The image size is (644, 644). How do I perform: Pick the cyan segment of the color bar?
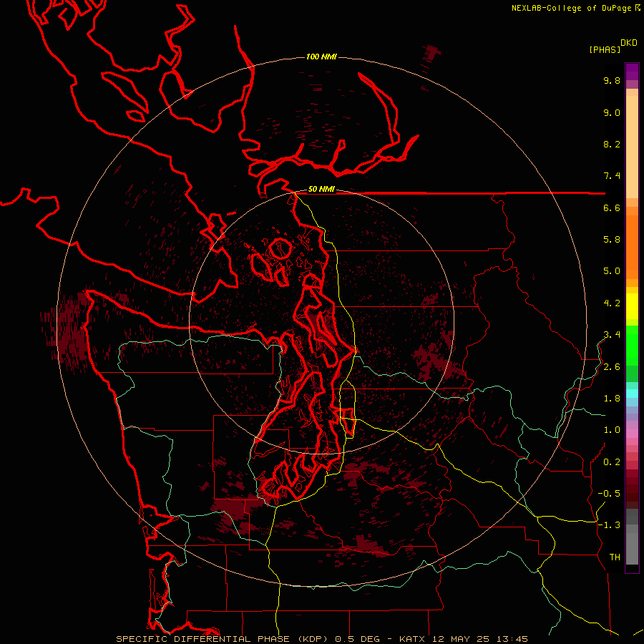click(632, 394)
